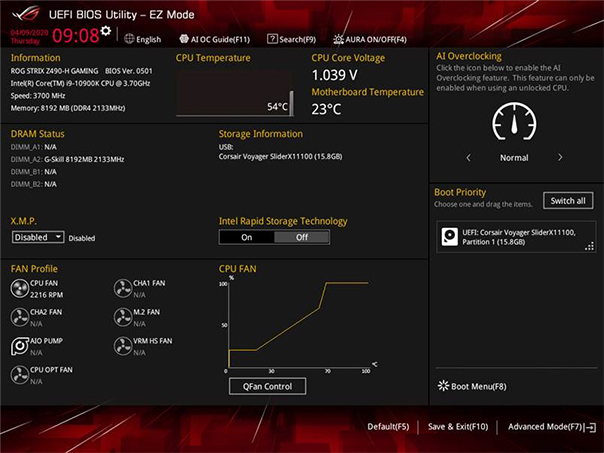Click the CHA1 FAN icon
The height and width of the screenshot is (453, 604).
123,289
